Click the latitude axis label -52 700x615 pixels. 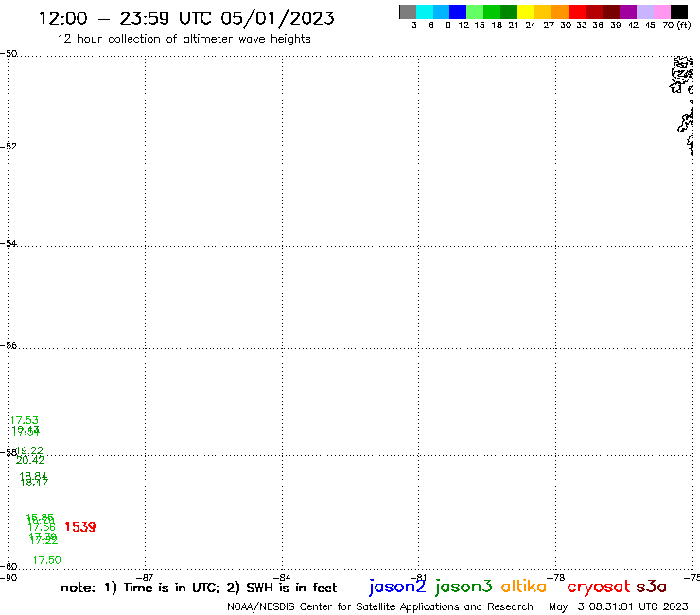(9, 146)
